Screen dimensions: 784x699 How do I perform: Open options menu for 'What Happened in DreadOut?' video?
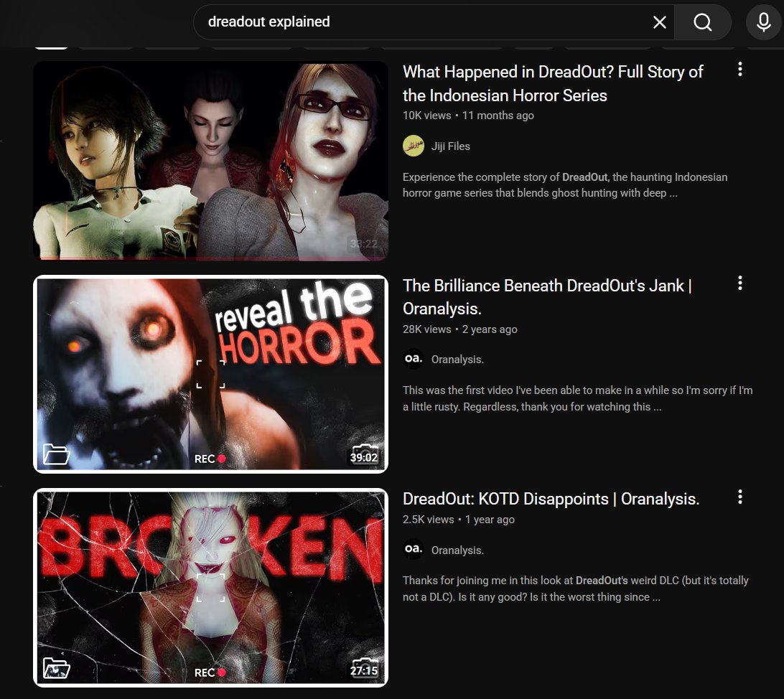tap(740, 69)
